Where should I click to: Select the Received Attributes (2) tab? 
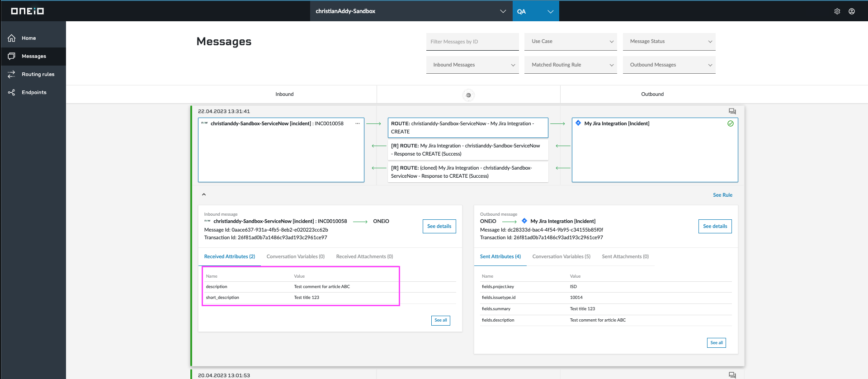click(x=230, y=256)
